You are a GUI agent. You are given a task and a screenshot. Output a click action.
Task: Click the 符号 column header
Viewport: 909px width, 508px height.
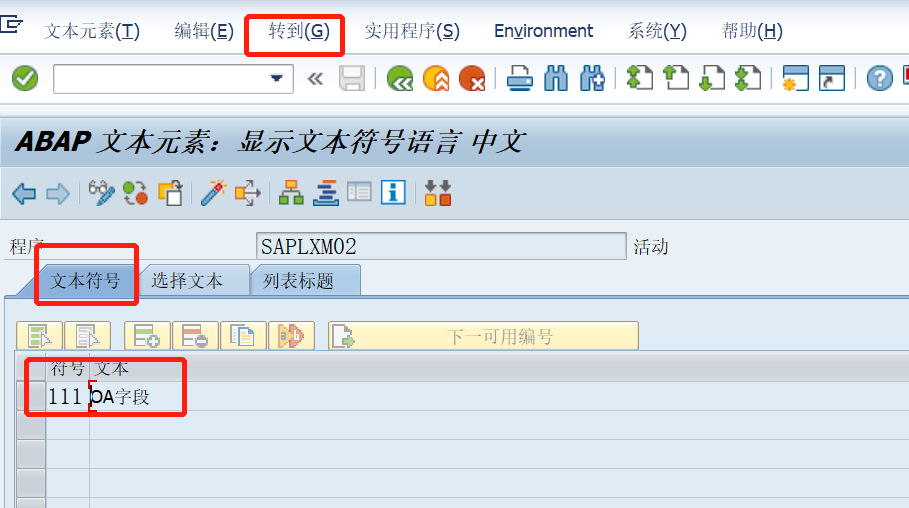point(67,368)
